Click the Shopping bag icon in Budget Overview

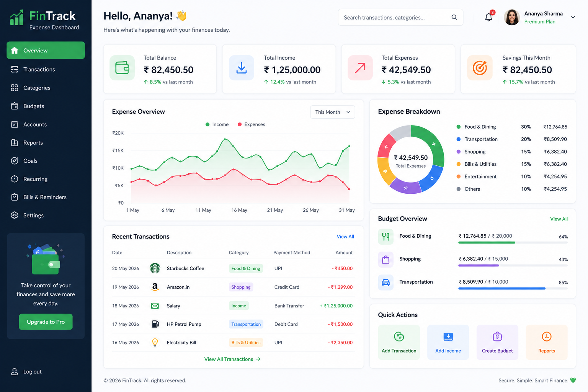(x=386, y=260)
